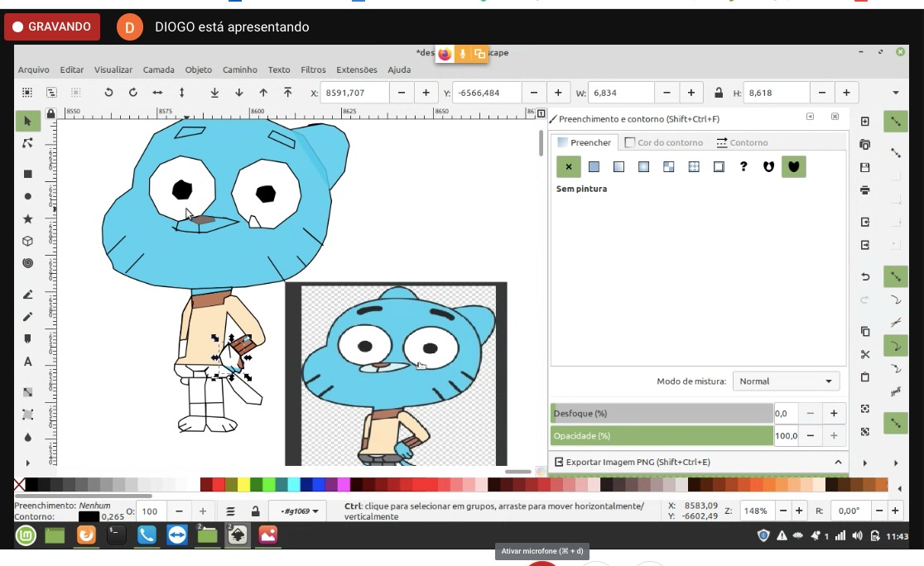Open the Camada menu
This screenshot has height=566, width=924.
click(158, 70)
